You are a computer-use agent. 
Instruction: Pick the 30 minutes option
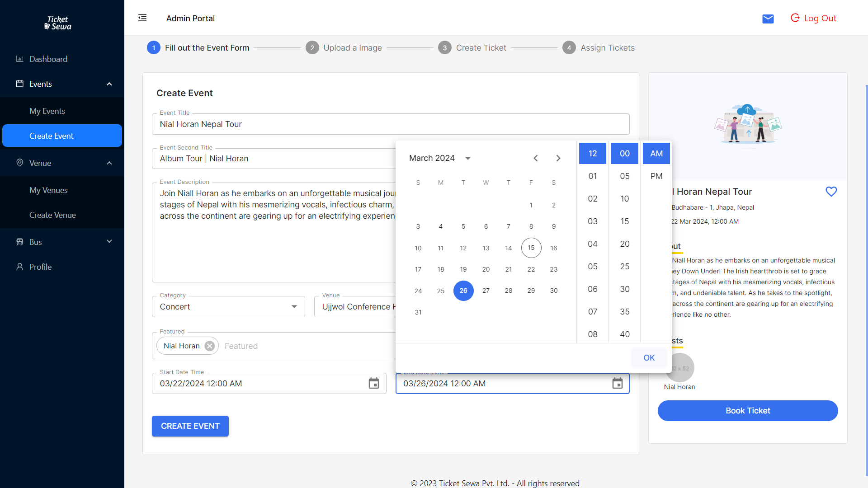click(x=624, y=289)
